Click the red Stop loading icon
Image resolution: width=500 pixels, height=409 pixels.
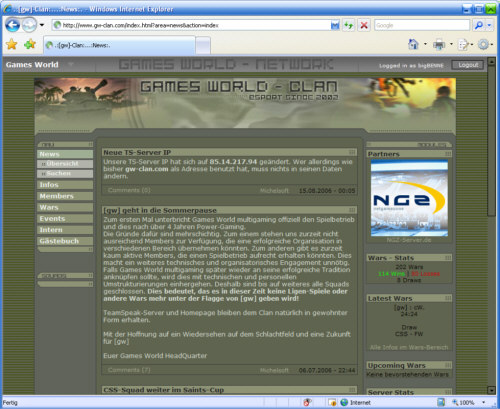364,25
